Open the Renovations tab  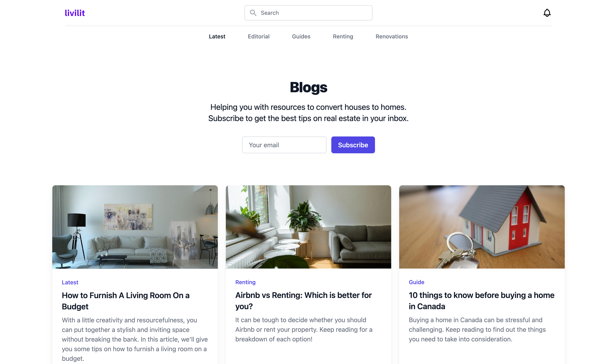tap(391, 36)
